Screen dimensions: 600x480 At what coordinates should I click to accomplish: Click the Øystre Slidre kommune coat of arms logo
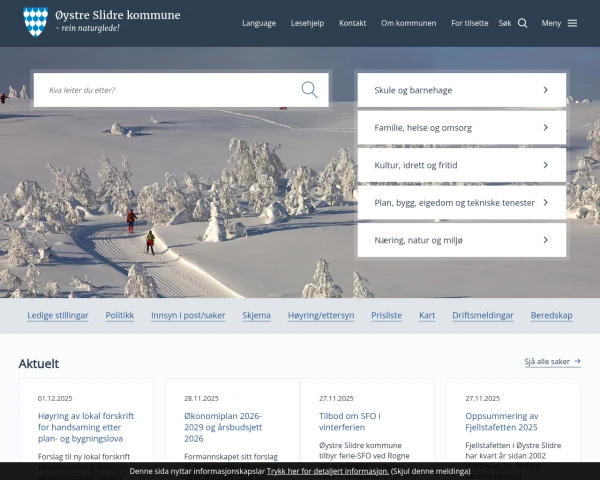pos(35,21)
